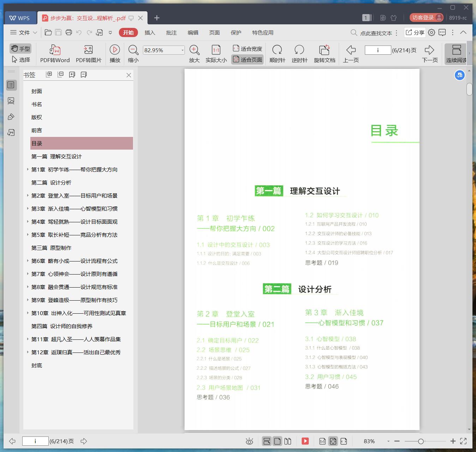The height and width of the screenshot is (452, 476).
Task: Click 访客登录 guest login button
Action: click(426, 18)
